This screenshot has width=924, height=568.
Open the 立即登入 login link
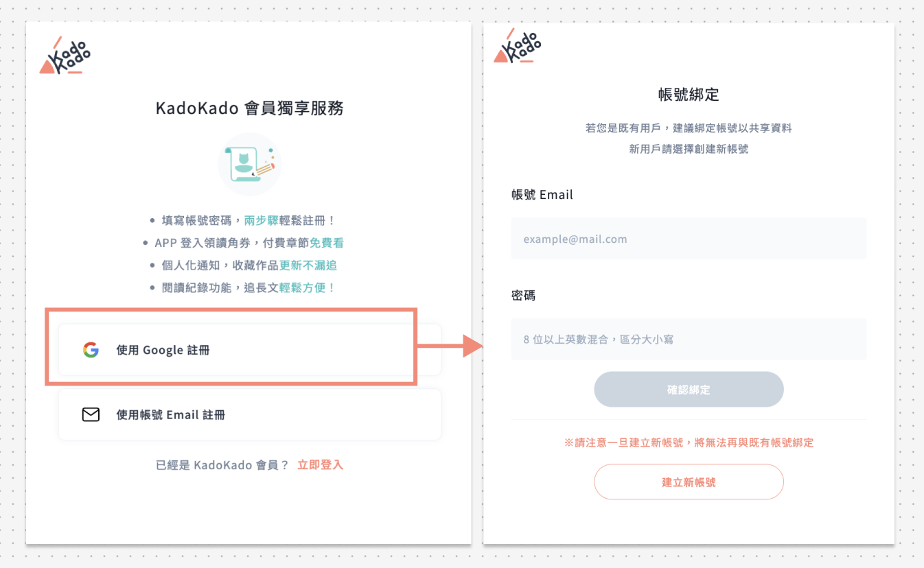coord(320,465)
